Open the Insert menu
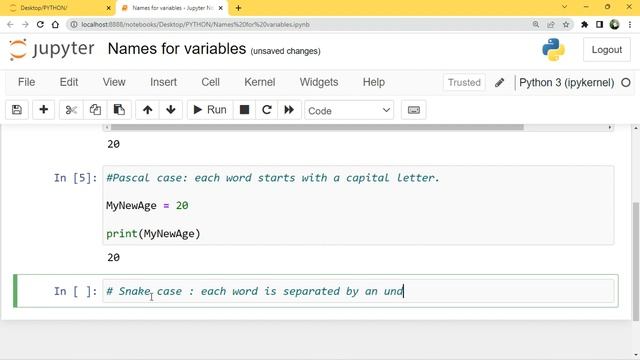 point(163,82)
